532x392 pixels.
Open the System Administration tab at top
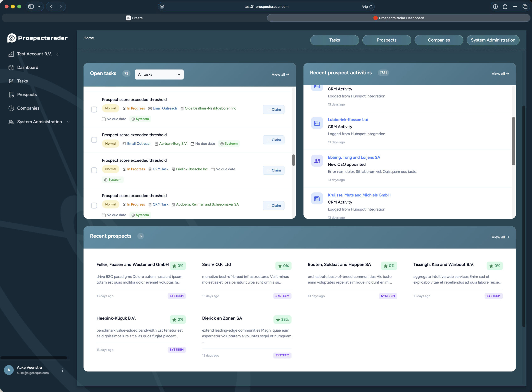pos(493,40)
